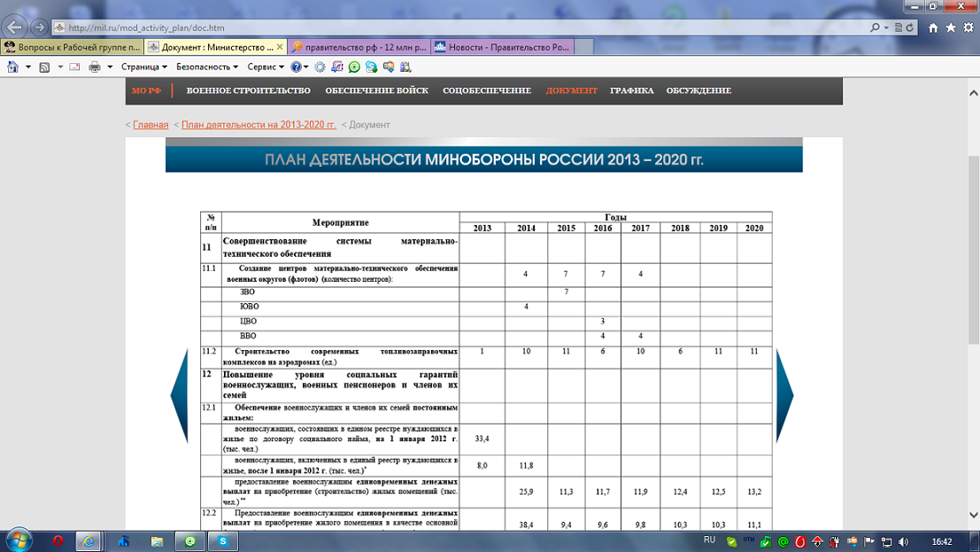Expand the Безопасность dropdown menu
Screen dimensions: 980x552
[207, 67]
